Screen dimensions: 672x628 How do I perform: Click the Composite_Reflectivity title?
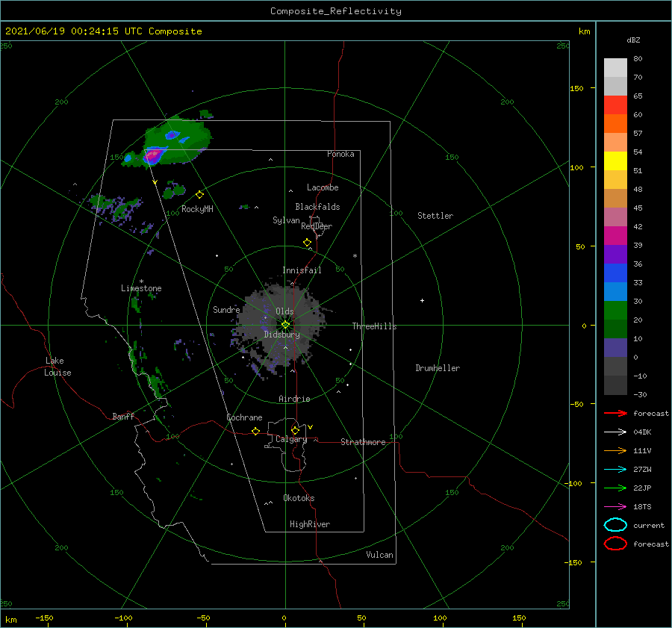[x=336, y=11]
